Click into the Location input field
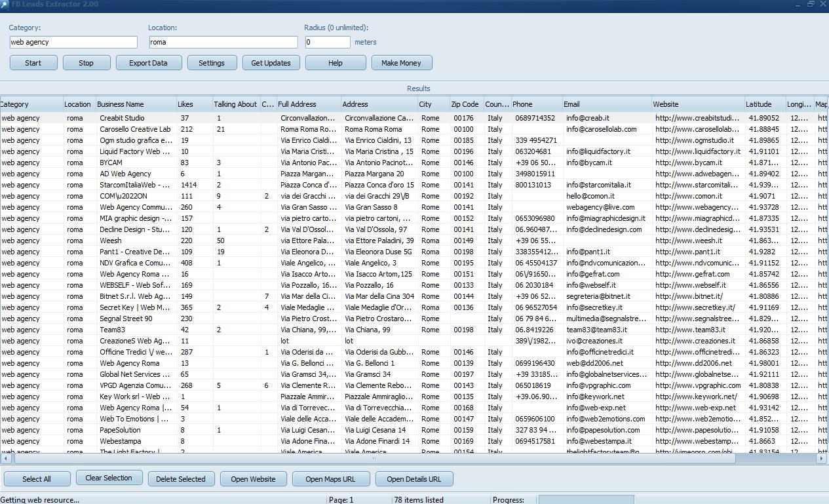 pyautogui.click(x=223, y=42)
